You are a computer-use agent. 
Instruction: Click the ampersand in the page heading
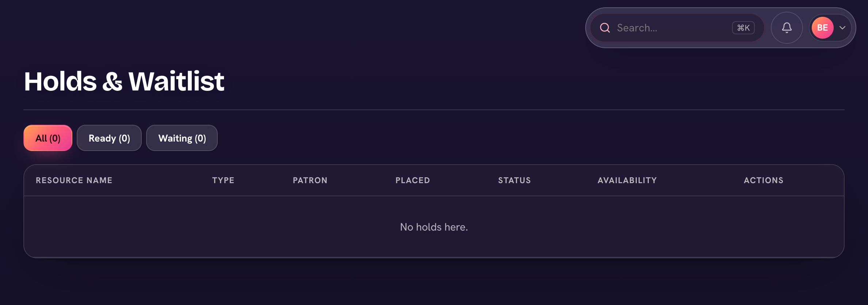pos(113,81)
